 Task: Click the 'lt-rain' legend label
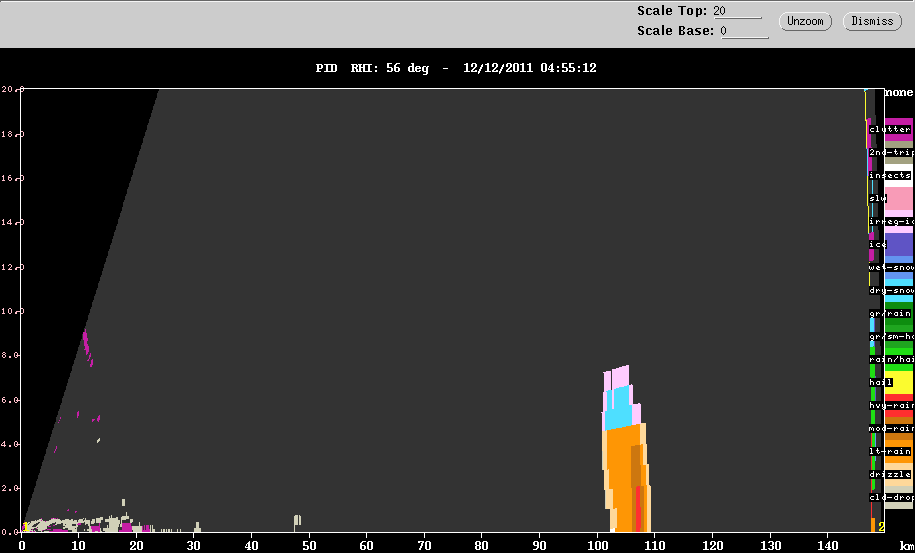[x=890, y=452]
